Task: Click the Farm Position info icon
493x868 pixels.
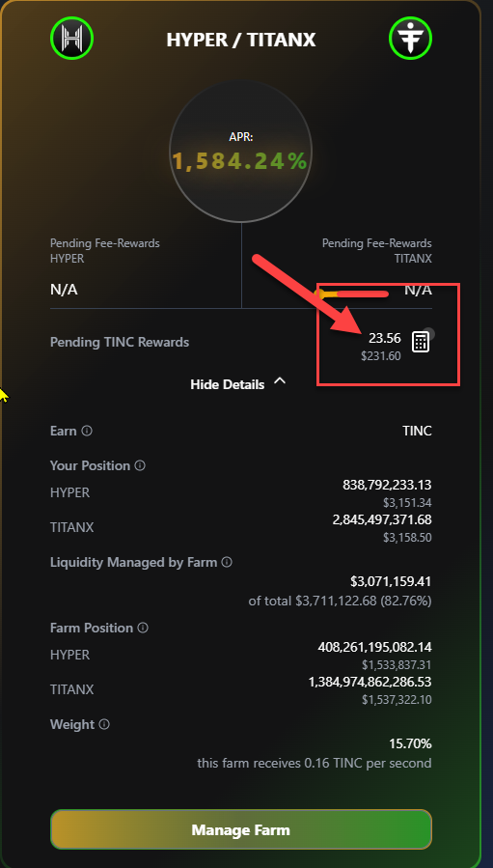Action: pos(143,628)
